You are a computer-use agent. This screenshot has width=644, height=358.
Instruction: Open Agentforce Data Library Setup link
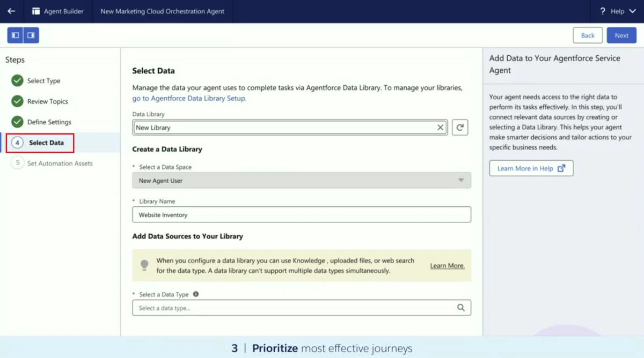pyautogui.click(x=189, y=98)
